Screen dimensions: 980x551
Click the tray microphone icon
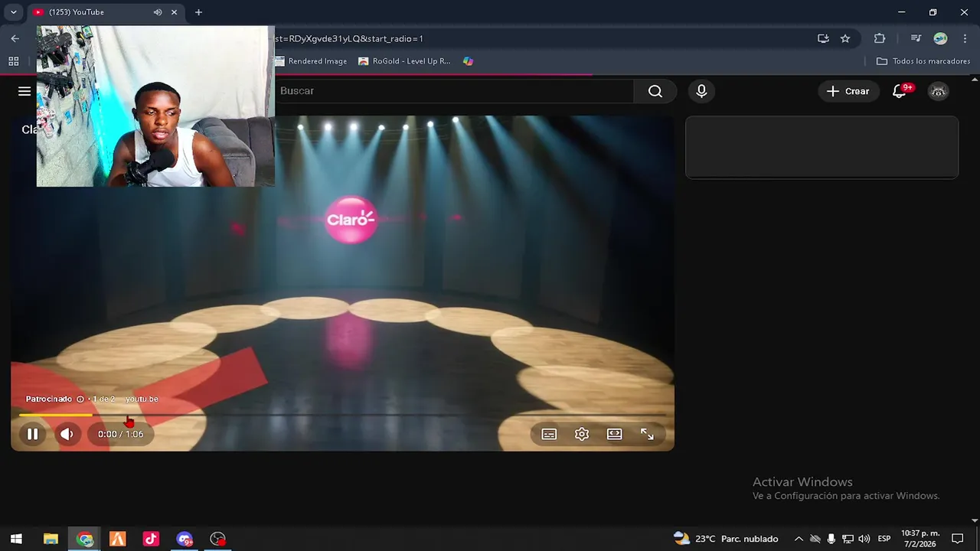click(x=831, y=539)
